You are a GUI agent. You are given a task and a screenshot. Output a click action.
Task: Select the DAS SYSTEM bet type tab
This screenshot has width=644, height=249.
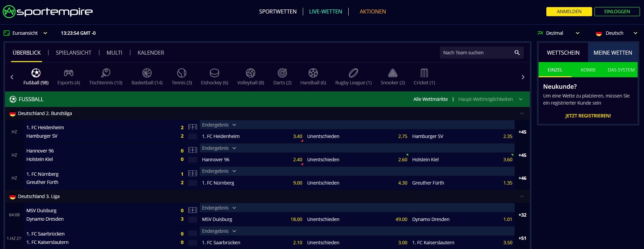621,70
